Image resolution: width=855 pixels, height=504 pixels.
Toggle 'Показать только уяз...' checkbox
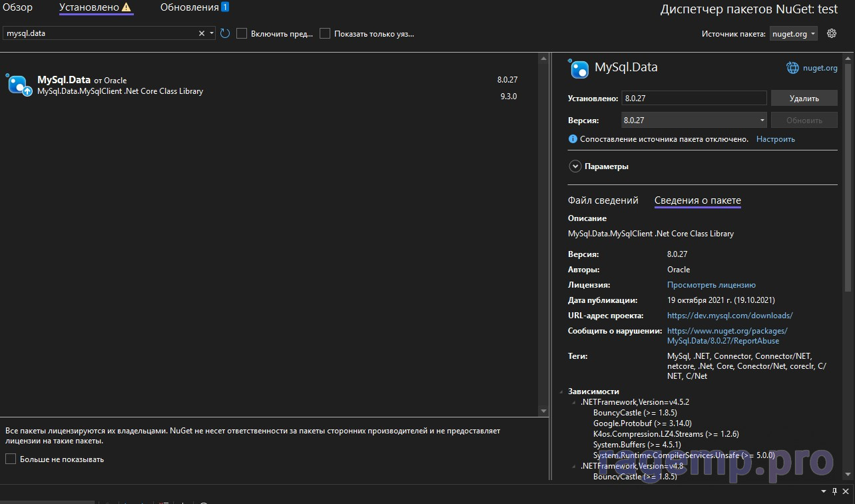325,33
